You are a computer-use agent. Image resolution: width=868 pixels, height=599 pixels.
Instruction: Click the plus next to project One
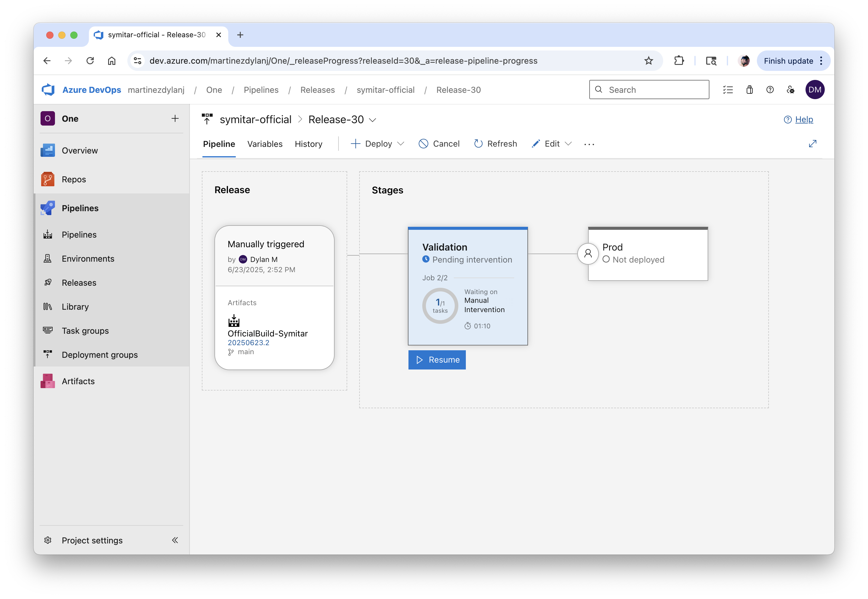pyautogui.click(x=175, y=119)
